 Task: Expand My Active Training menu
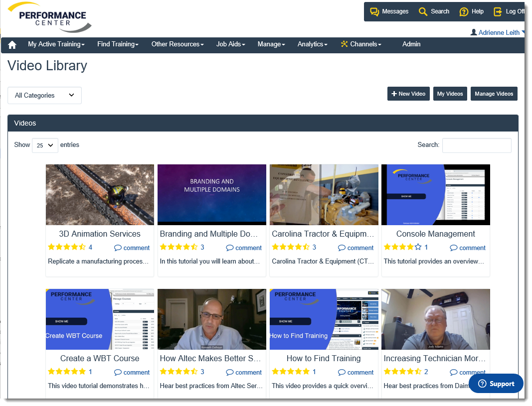coord(56,44)
